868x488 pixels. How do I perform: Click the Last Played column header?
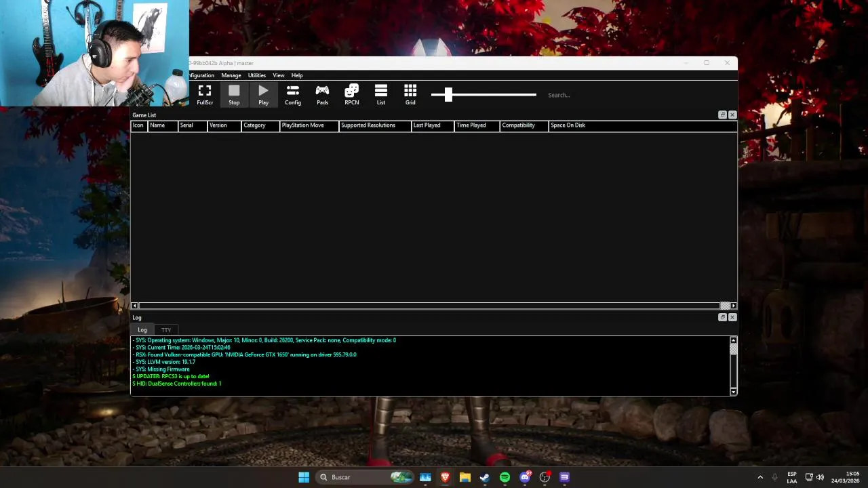pos(433,125)
